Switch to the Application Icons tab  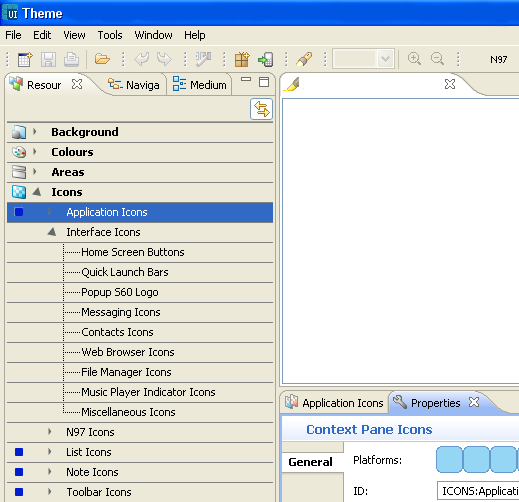tap(335, 403)
